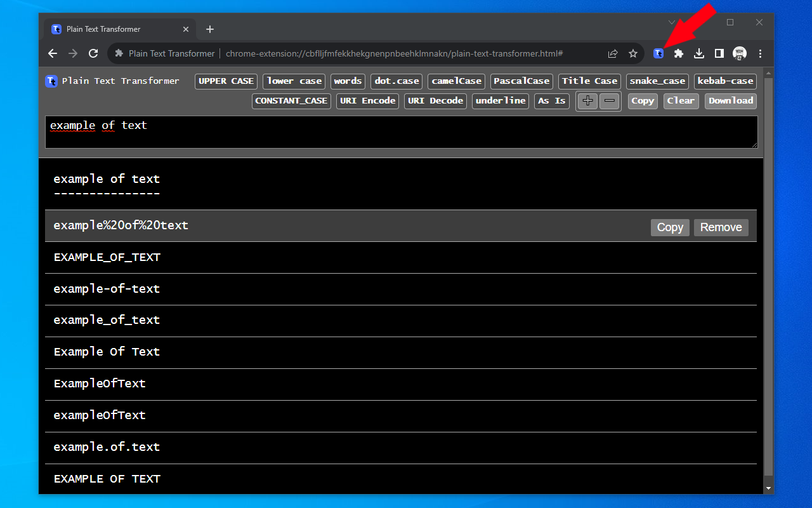Apply camelCase transformation

coord(457,81)
